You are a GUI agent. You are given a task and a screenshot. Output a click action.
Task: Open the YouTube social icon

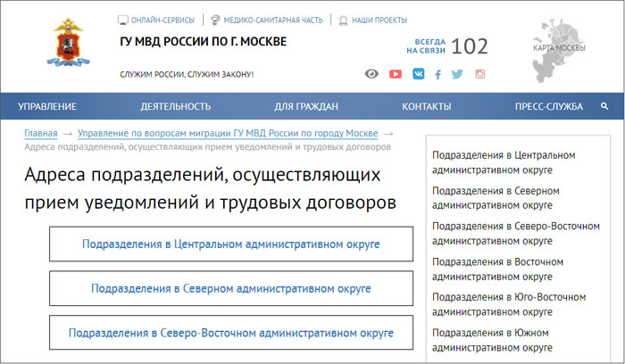[395, 74]
